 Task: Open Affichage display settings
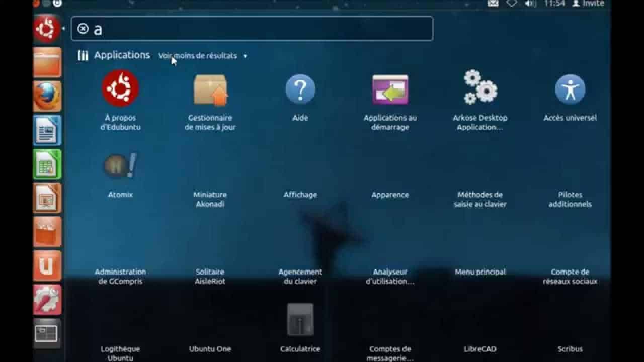300,195
